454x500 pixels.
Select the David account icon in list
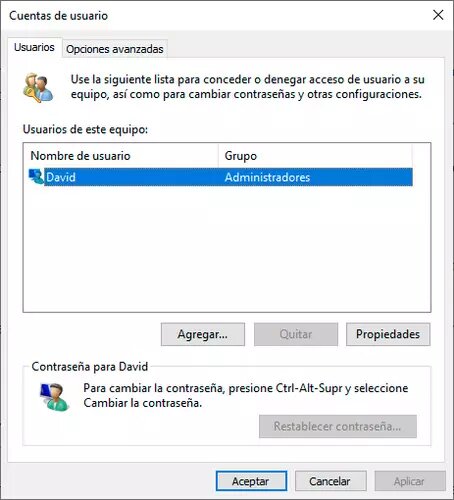[x=36, y=177]
